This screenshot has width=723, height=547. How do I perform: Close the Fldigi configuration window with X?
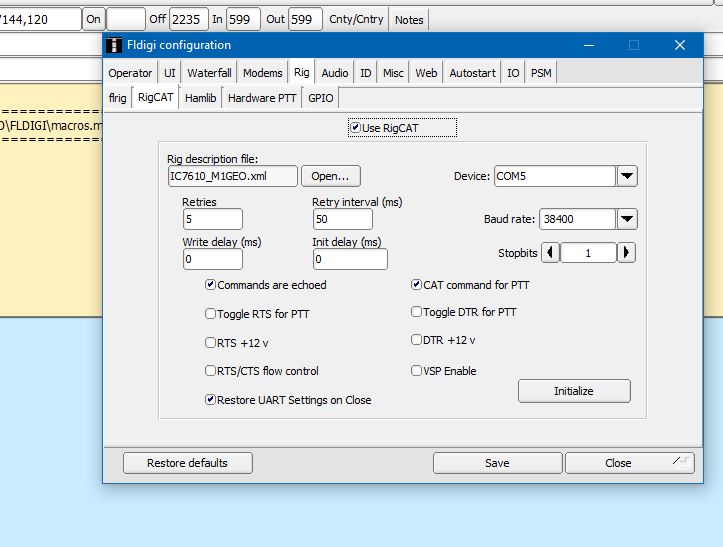(x=680, y=45)
